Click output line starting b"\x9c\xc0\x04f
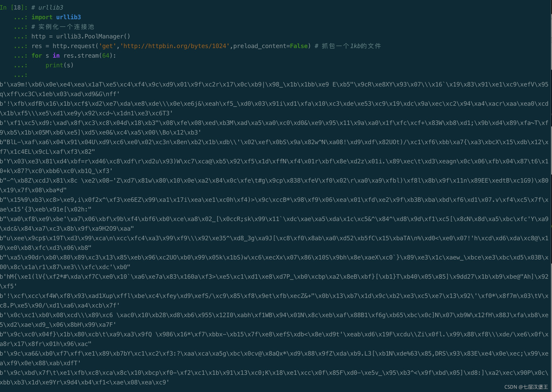 click(274, 339)
